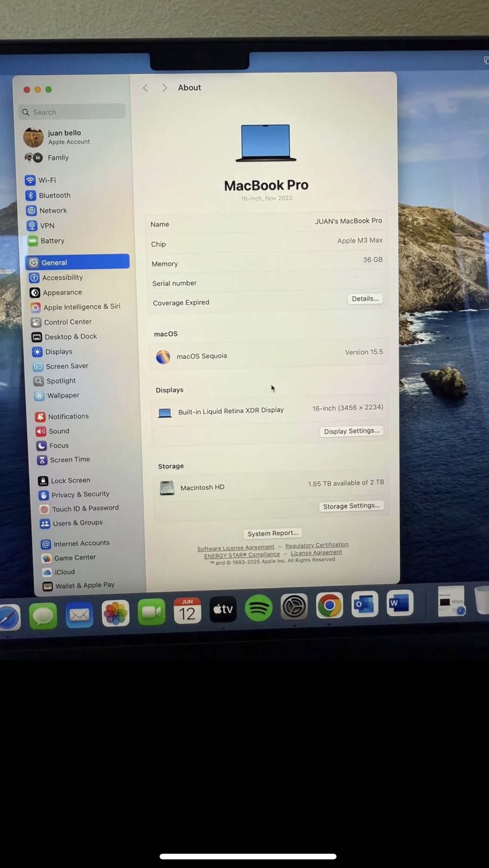Open Privacy & Security settings
This screenshot has height=868, width=489.
click(x=74, y=495)
